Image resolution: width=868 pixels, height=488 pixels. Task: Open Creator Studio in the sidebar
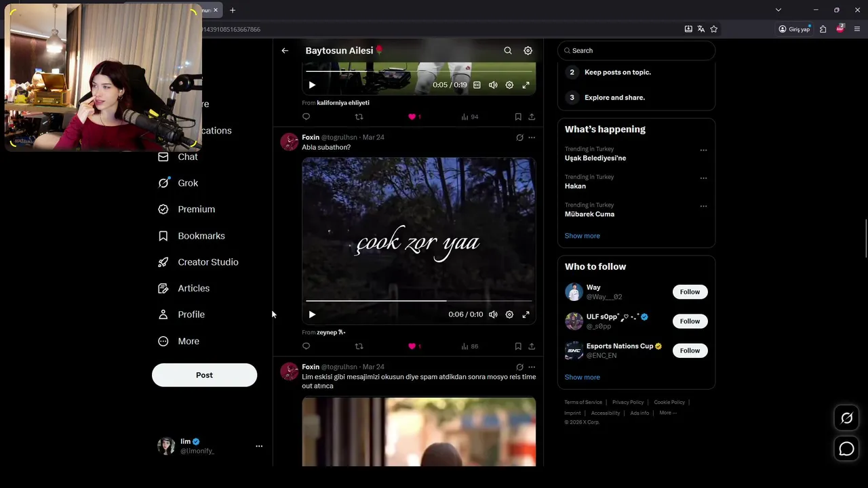click(198, 262)
